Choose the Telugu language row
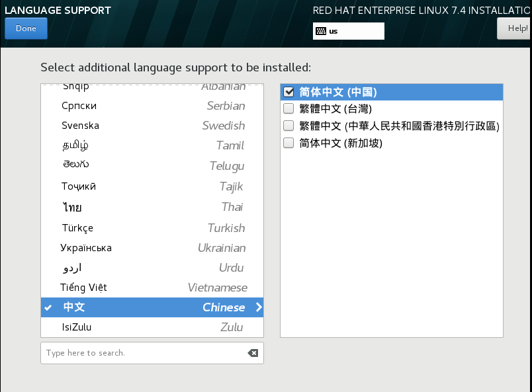The width and height of the screenshot is (532, 392). coord(152,166)
